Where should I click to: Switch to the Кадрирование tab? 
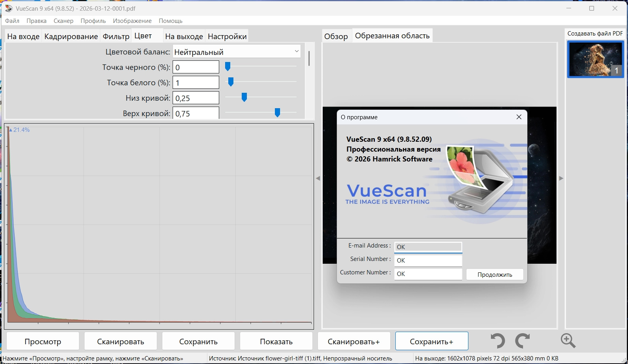coord(71,36)
